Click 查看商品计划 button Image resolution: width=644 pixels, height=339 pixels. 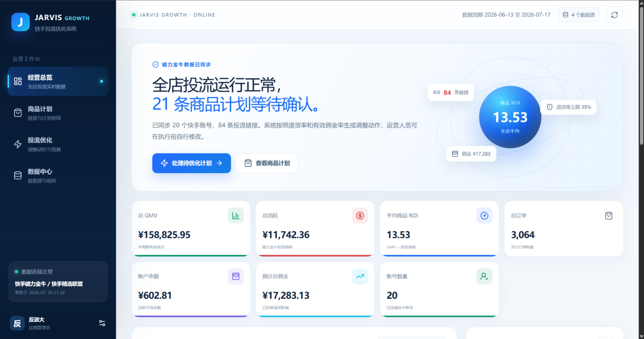267,163
